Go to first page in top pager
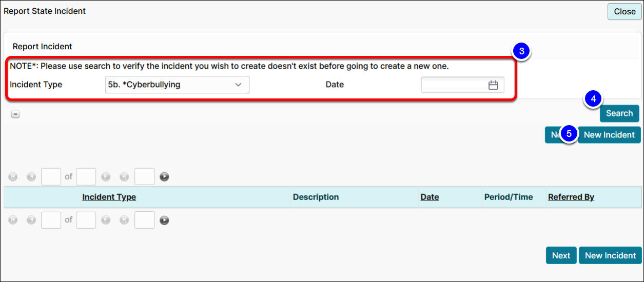644x282 pixels. tap(13, 177)
